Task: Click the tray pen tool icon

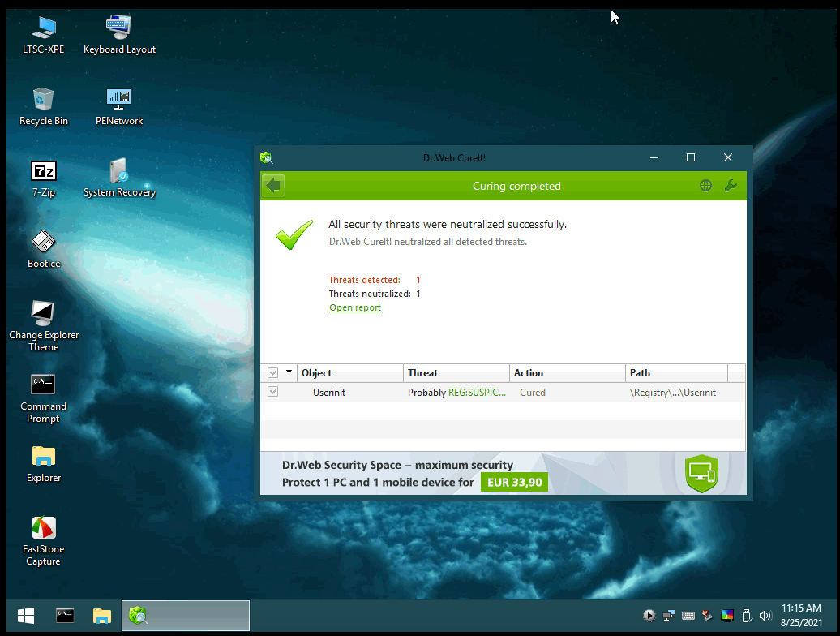Action: tap(708, 616)
